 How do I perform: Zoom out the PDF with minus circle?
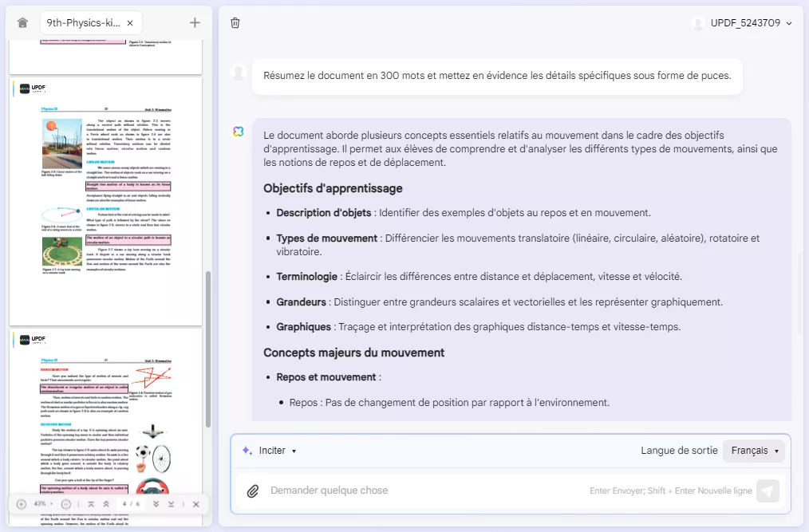[x=66, y=504]
